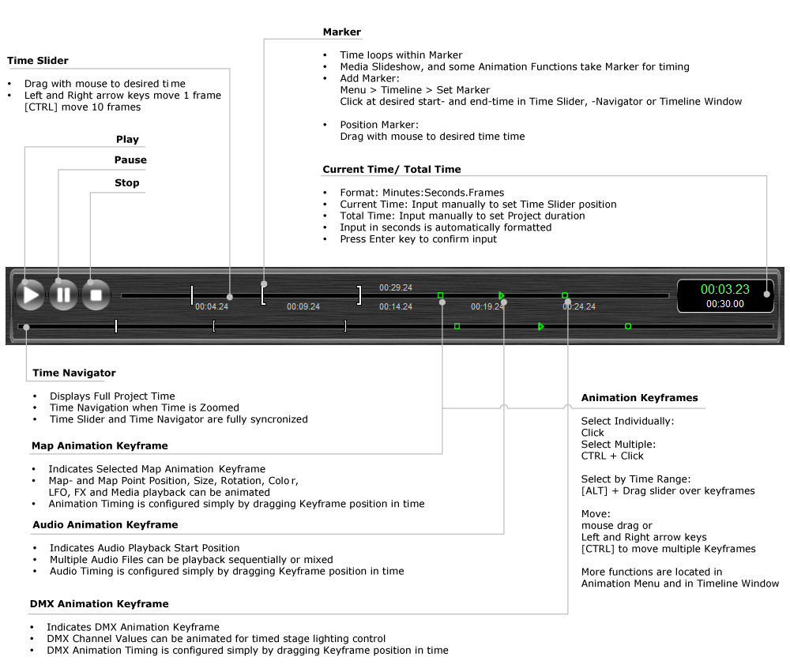
Task: Pause playback using the round Pause button
Action: pos(63,295)
